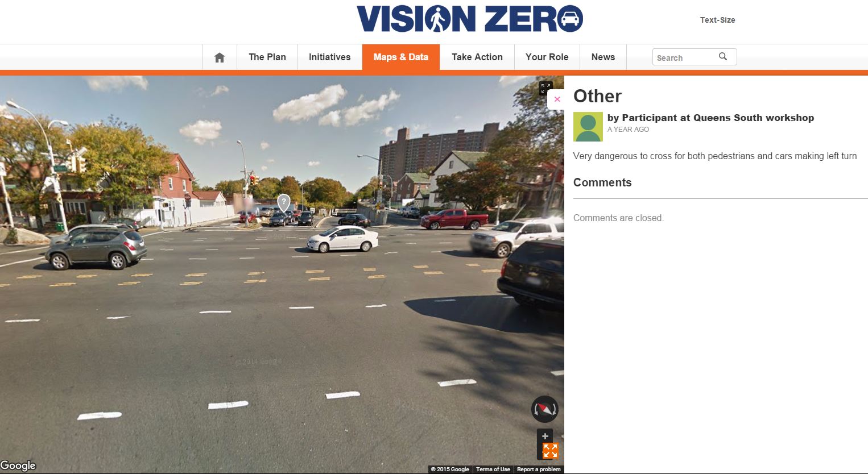868x474 pixels.
Task: Zoom in with the plus button
Action: click(545, 436)
